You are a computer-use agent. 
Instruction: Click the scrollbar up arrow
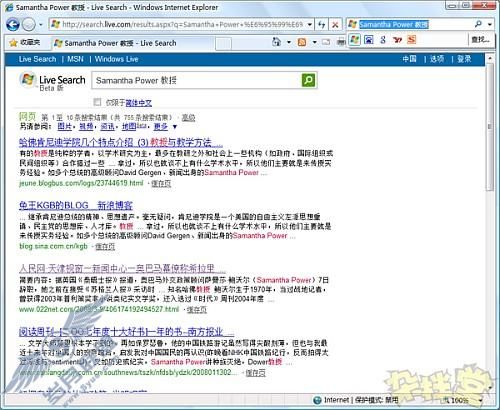(x=489, y=58)
